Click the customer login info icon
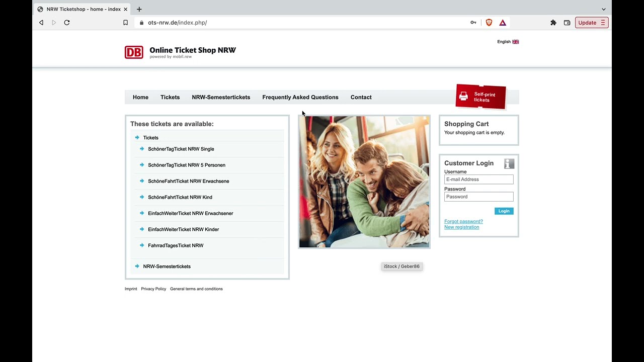Image resolution: width=644 pixels, height=362 pixels. pyautogui.click(x=509, y=163)
